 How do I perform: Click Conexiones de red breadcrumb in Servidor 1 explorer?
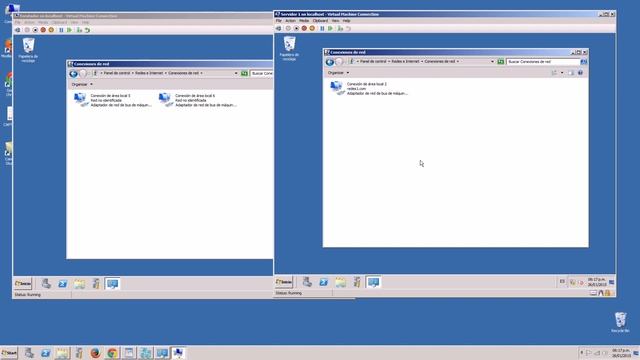[440, 62]
